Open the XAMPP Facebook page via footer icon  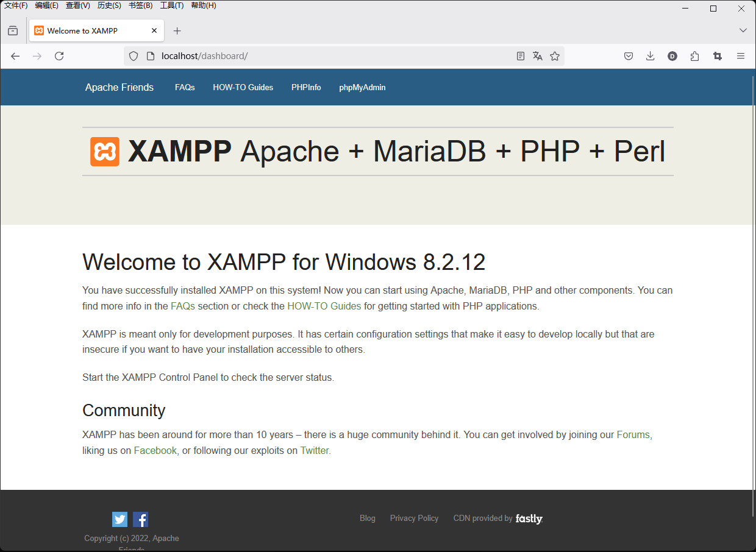pyautogui.click(x=140, y=519)
